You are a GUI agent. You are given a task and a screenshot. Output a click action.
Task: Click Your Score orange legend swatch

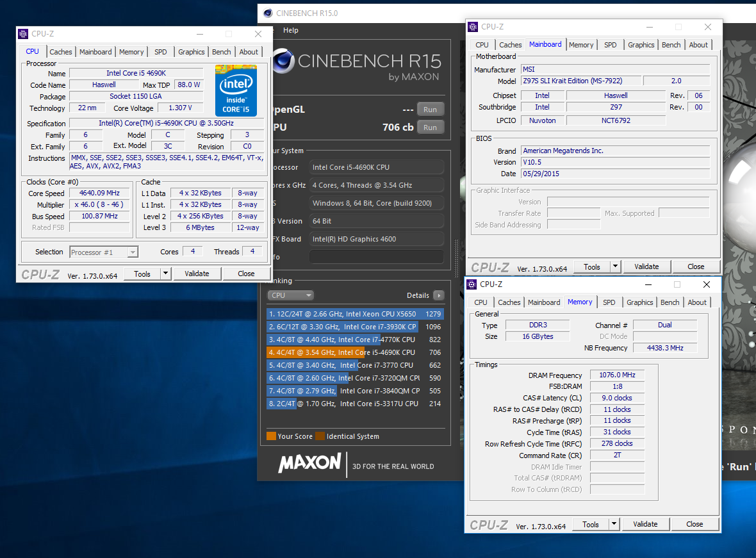[x=271, y=436]
